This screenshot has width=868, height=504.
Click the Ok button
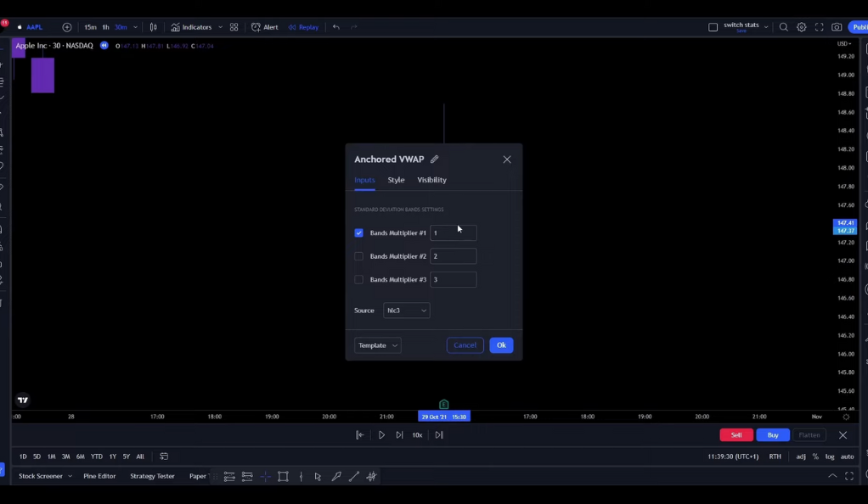coord(501,345)
